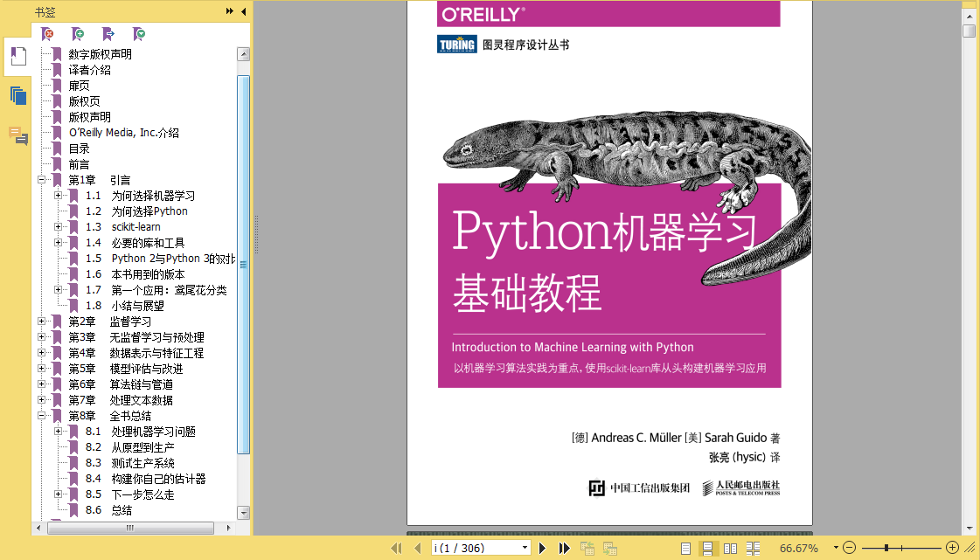Jump to the last page
This screenshot has height=560, width=980.
click(565, 548)
